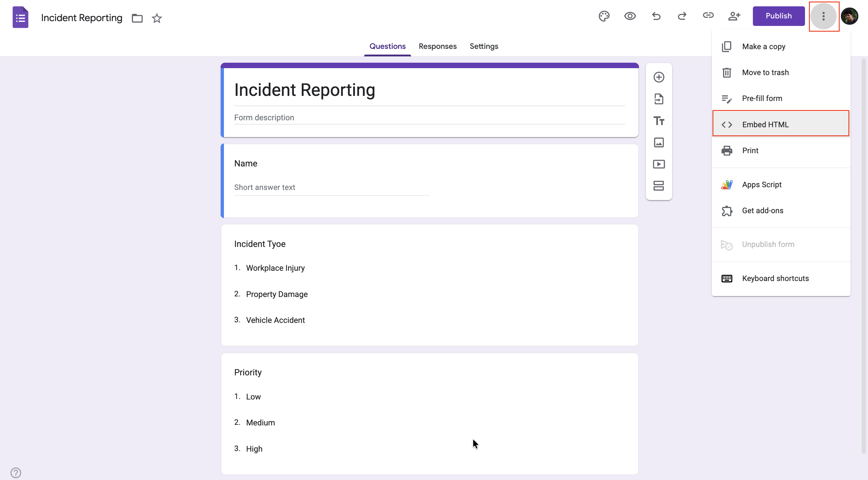Star the Incident Reporting form

pos(156,18)
